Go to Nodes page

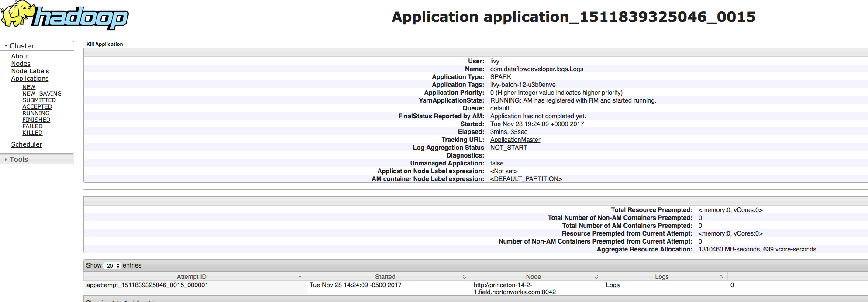tap(21, 64)
